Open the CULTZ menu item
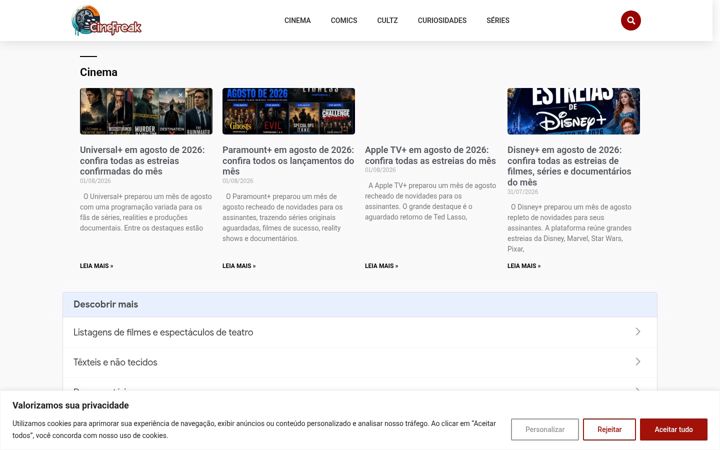 (387, 20)
